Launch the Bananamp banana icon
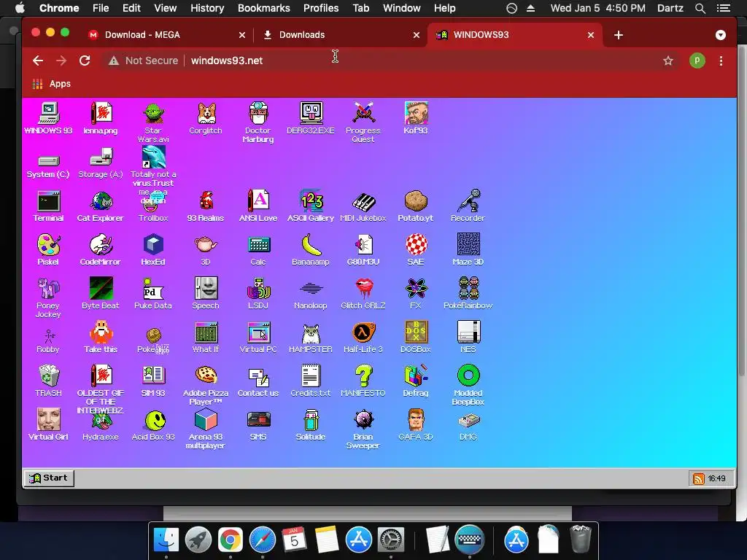747x560 pixels. [311, 250]
